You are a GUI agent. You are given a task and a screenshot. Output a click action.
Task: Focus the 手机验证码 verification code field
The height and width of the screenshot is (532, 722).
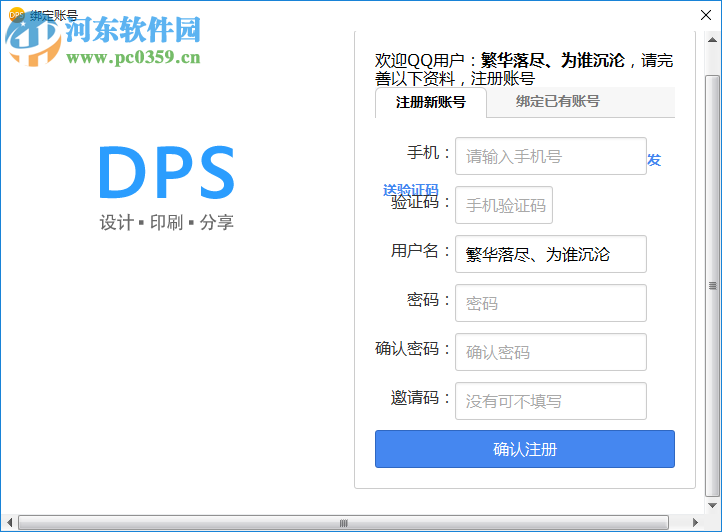point(504,205)
